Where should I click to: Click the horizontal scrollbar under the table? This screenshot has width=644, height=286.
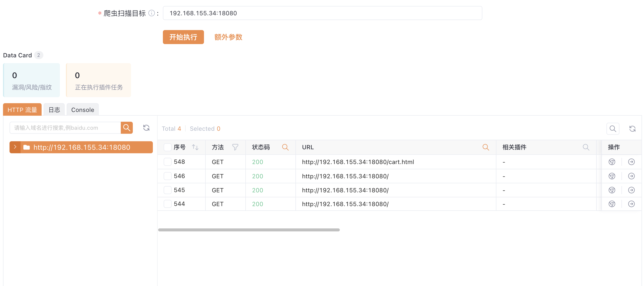(x=249, y=230)
